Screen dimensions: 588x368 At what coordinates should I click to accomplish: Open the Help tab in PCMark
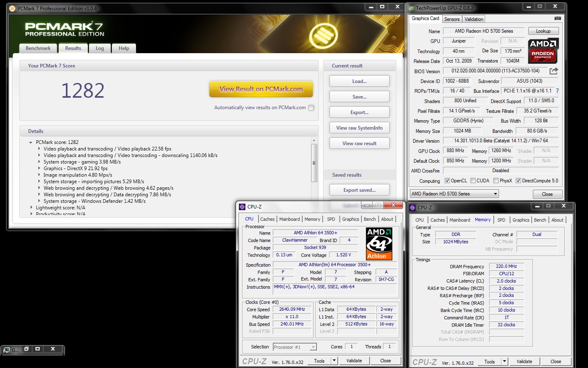(124, 48)
